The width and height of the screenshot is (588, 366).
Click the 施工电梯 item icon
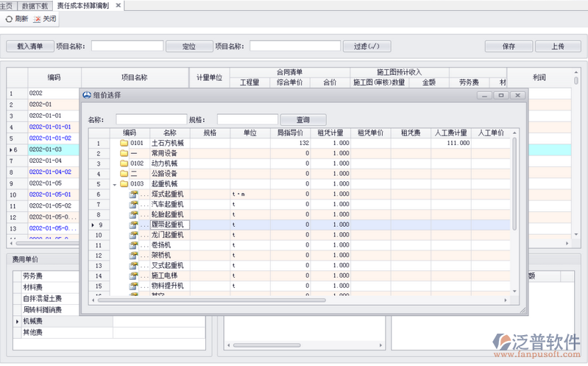tap(134, 275)
